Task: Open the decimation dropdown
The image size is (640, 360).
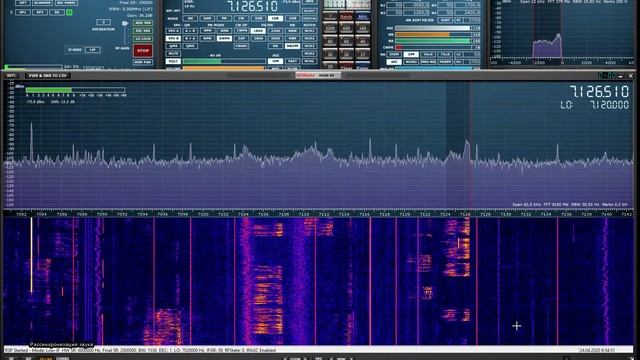Action: click(103, 22)
